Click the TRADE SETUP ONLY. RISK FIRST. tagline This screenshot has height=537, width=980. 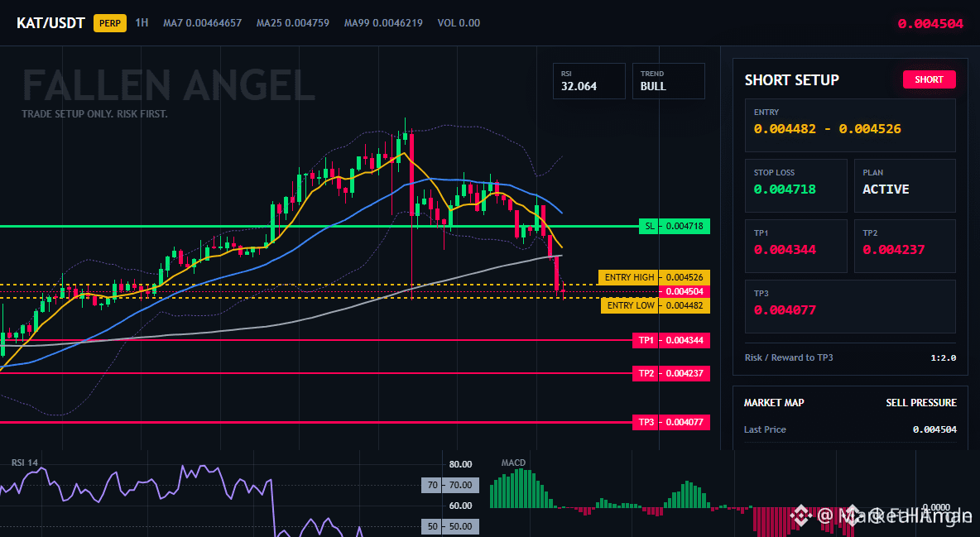[94, 114]
